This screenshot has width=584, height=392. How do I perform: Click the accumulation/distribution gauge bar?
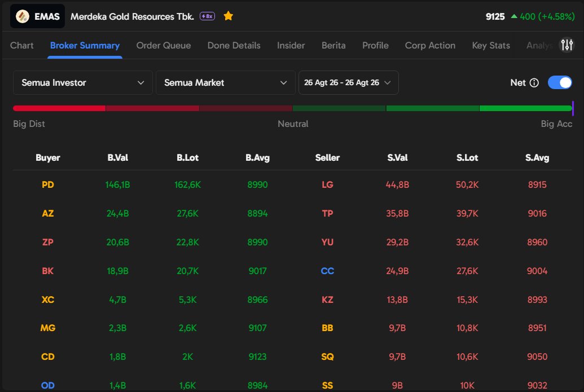[x=293, y=108]
